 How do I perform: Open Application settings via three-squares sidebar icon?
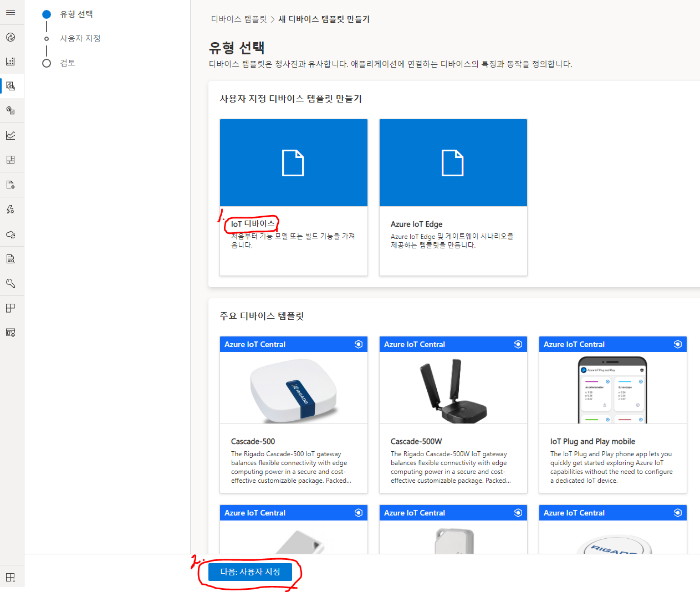(x=11, y=308)
